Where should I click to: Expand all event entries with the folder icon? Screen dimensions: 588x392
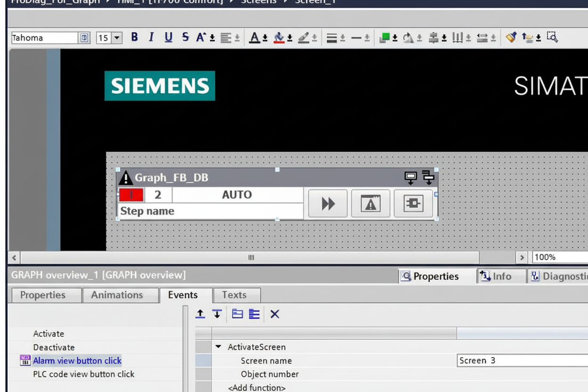[237, 314]
